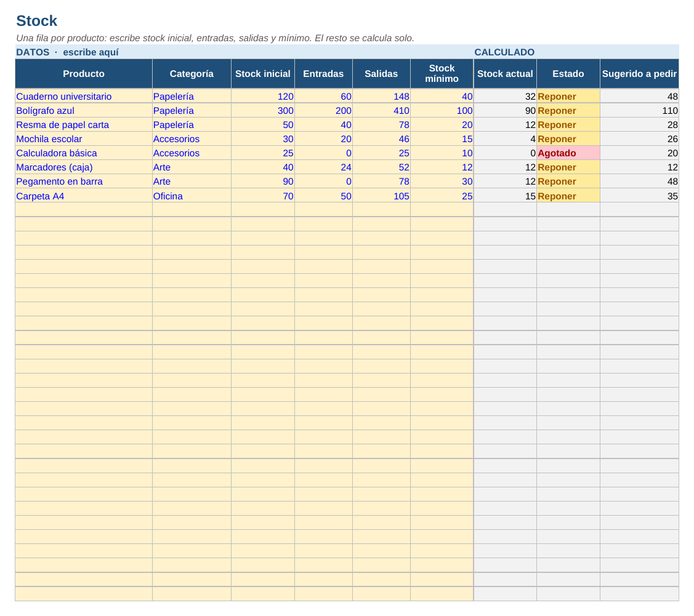
Task: Click Arte category of Marcadores (caja)
Action: click(x=192, y=167)
